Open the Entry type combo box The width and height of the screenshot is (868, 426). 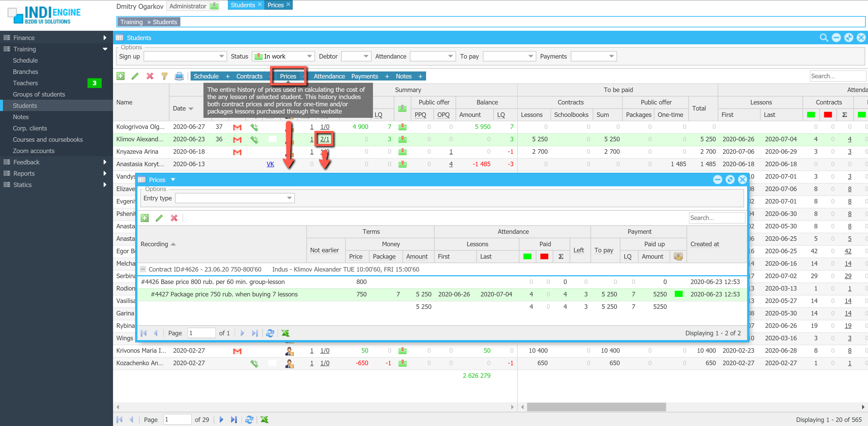289,198
